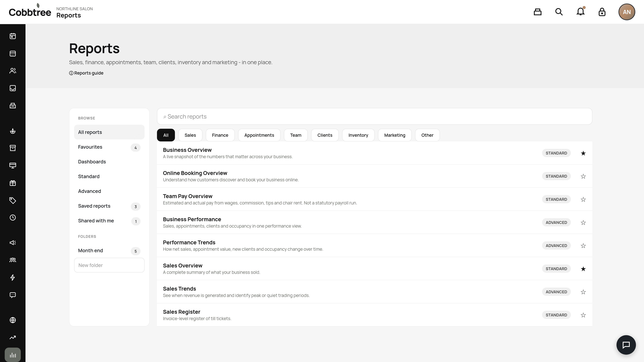The image size is (644, 362).
Task: Click the lock icon in header
Action: [602, 12]
